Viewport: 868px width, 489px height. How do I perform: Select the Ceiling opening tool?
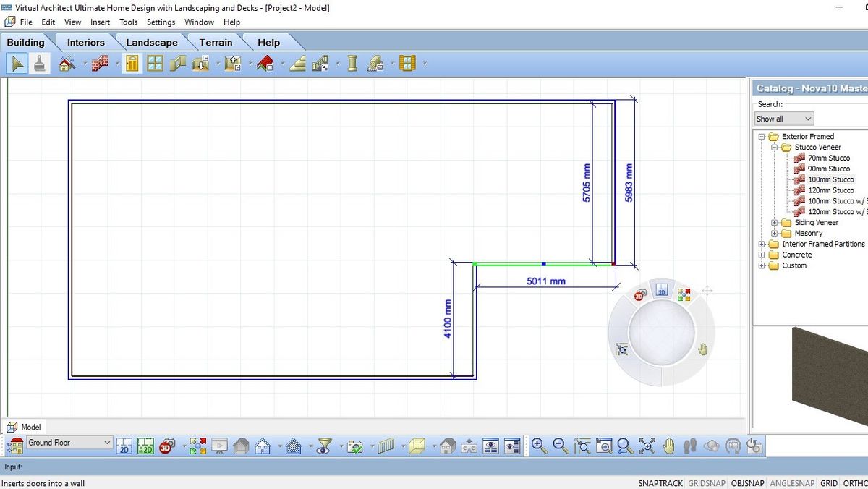[232, 64]
